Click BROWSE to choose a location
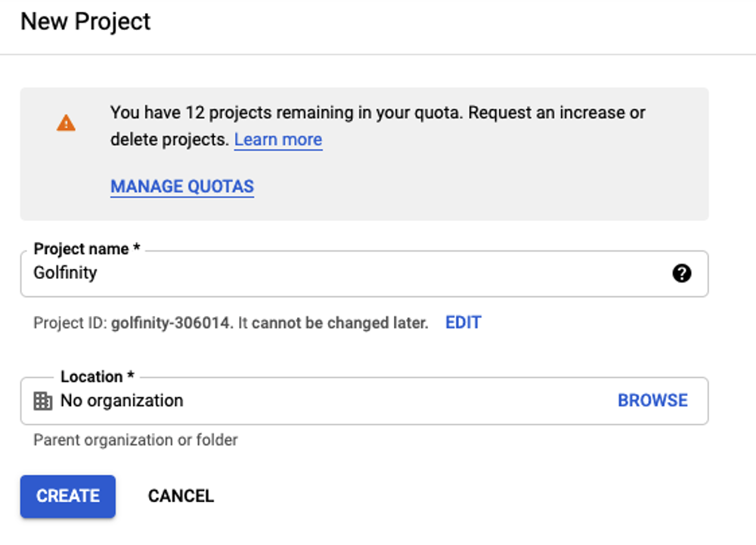Viewport: 756px width, 545px height. (x=653, y=401)
